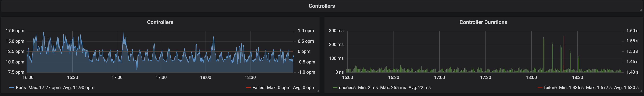Screen dimensions: 644x96
Task: Toggle the Failed series in legend
Action: 258,87
